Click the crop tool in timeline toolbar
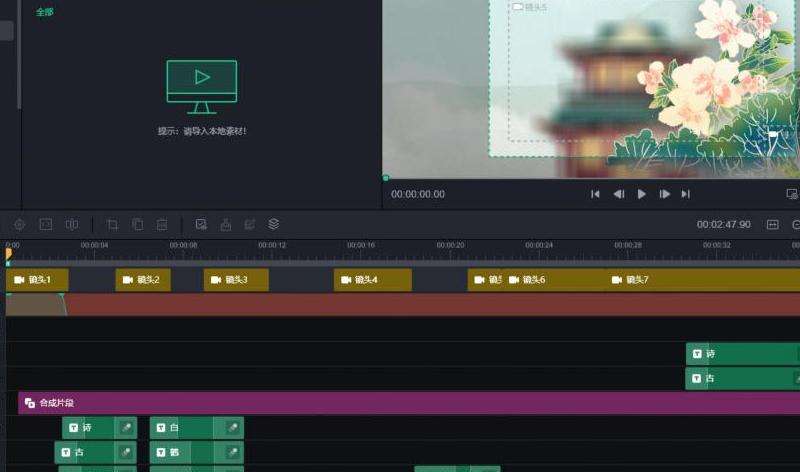Image resolution: width=800 pixels, height=472 pixels. coord(112,225)
